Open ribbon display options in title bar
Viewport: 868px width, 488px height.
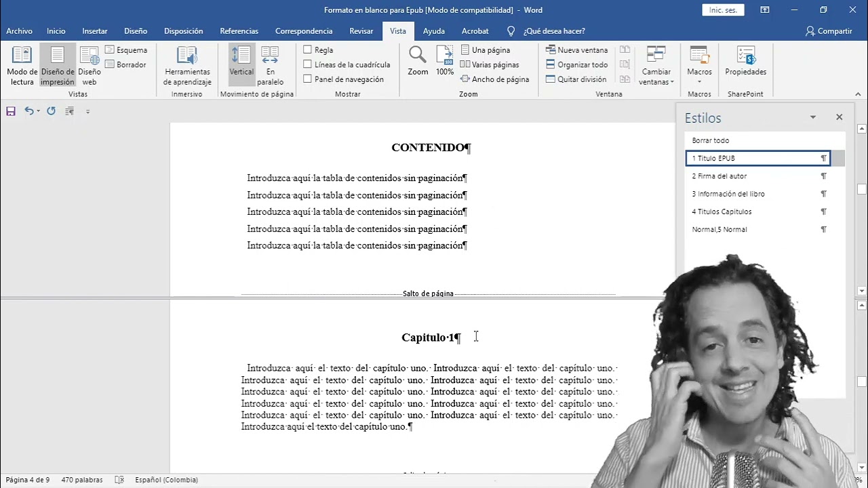click(765, 10)
